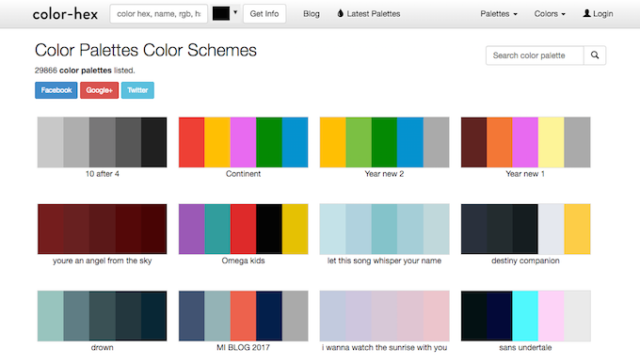Click the red swatch in Continent palette
The image size is (640, 364).
(x=191, y=142)
